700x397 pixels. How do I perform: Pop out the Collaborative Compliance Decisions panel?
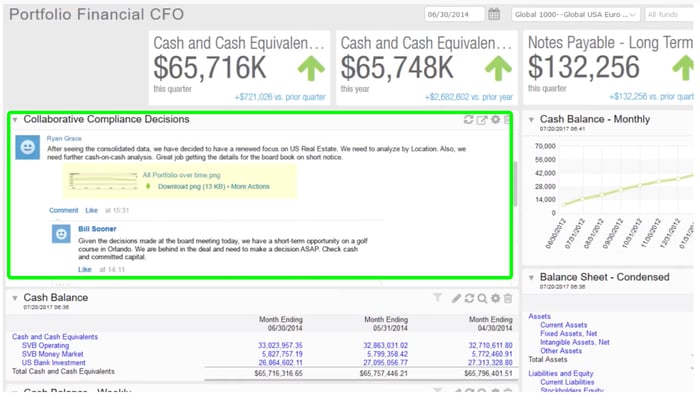pos(482,120)
